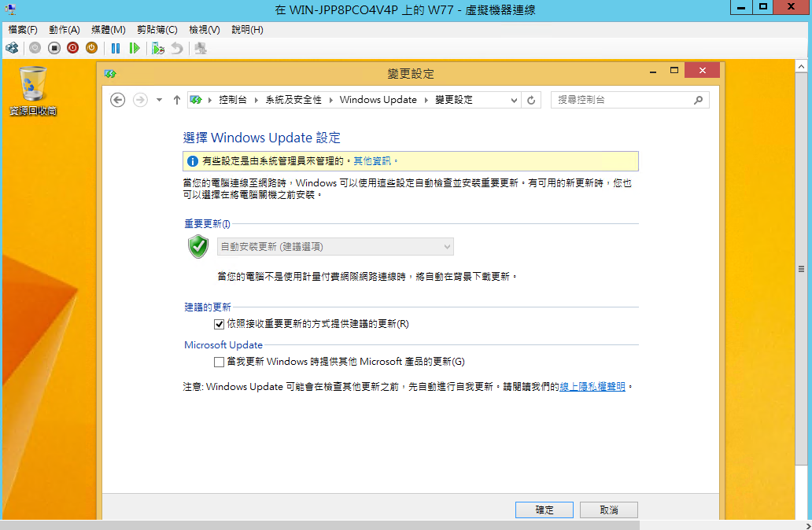Open the 檢視(V) menu
The image size is (812, 530).
point(204,30)
